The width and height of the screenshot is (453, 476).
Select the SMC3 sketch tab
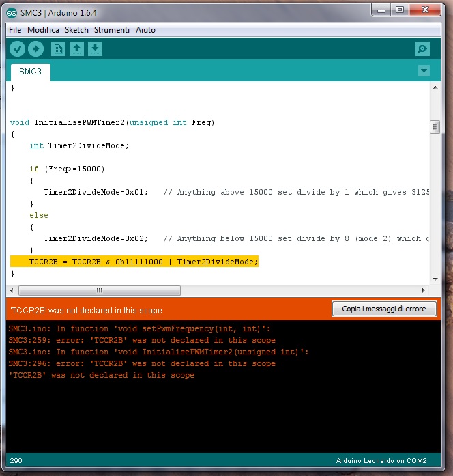(30, 72)
